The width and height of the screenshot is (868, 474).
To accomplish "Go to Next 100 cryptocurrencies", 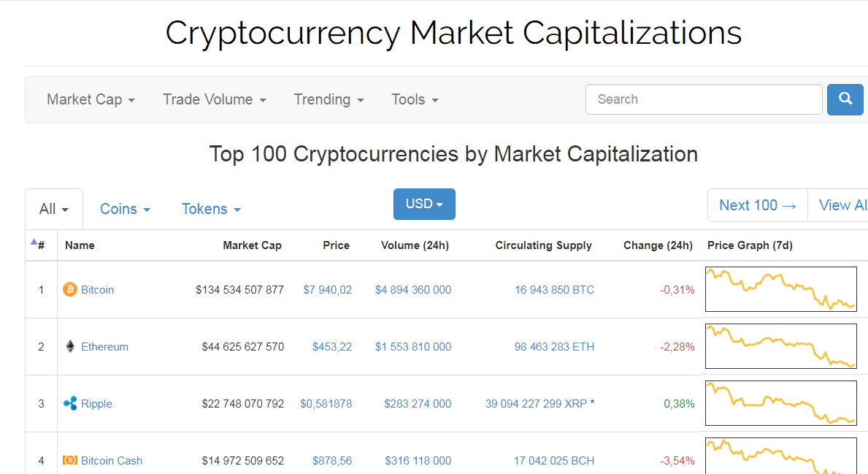I will [757, 205].
